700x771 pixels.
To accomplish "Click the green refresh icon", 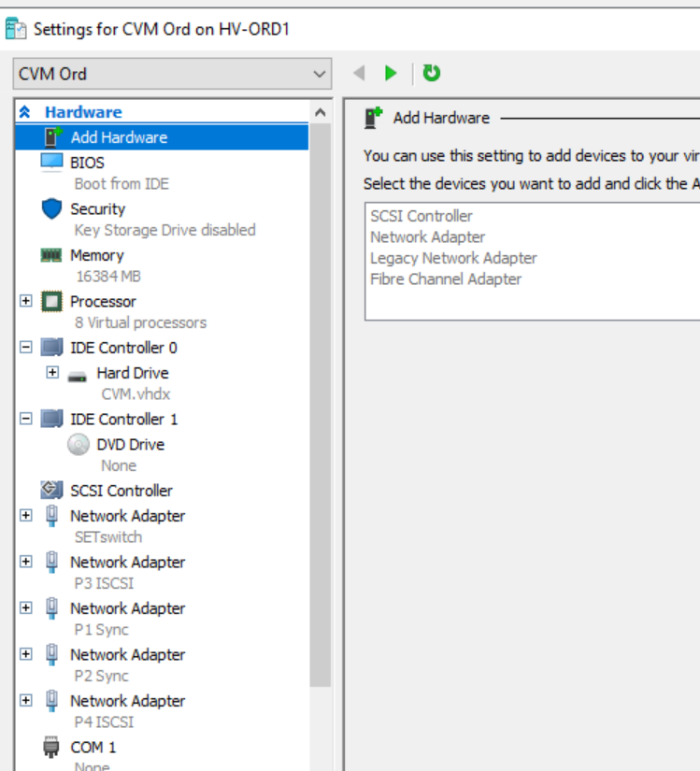I will [432, 73].
